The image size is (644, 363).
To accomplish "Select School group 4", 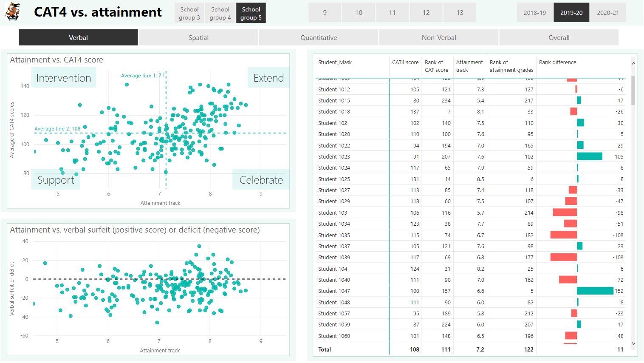I will [220, 12].
